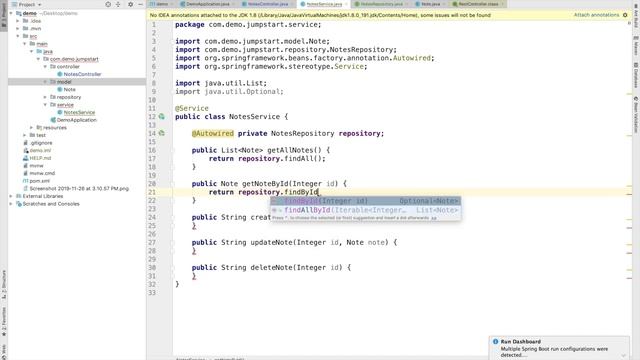This screenshot has height=360, width=640.
Task: Click the @Autowired annotation on line 14
Action: [213, 133]
